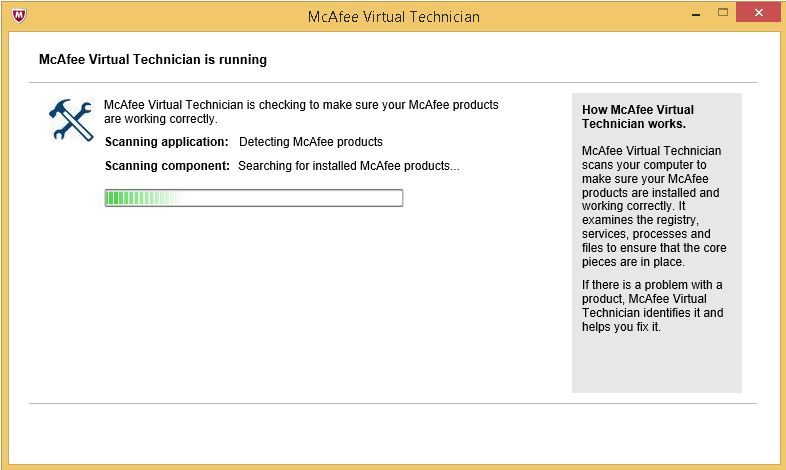Click the paragraph starting 'If there is a problem'
786x470 pixels.
point(652,306)
